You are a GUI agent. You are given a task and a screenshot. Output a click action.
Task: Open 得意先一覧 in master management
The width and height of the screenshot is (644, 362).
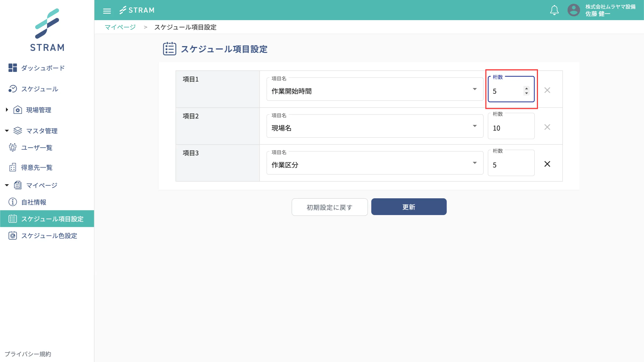tap(37, 167)
